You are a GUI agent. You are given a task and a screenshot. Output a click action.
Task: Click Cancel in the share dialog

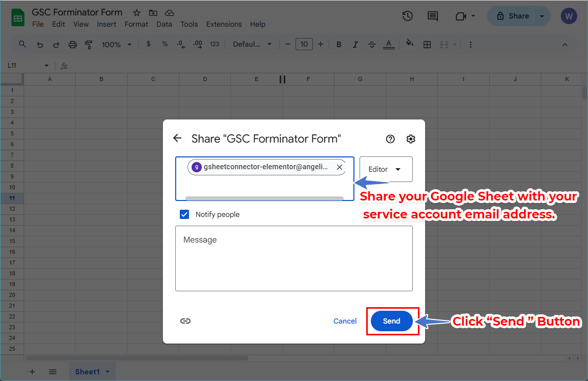(345, 320)
